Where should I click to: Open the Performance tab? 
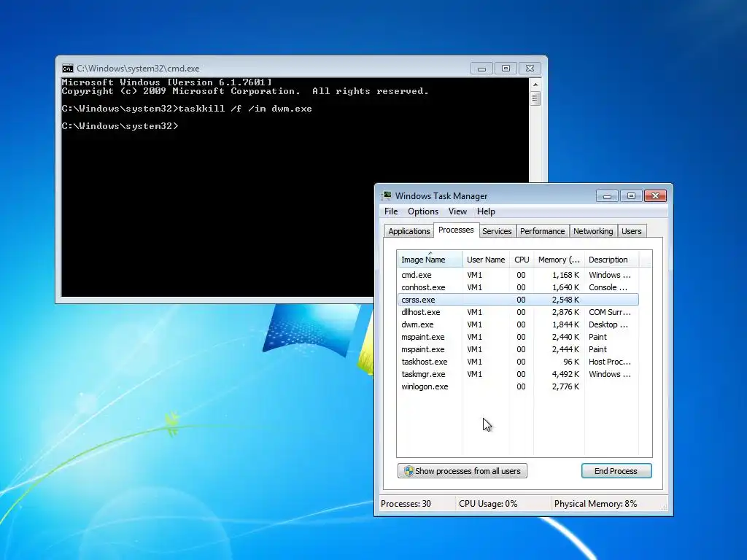point(542,231)
